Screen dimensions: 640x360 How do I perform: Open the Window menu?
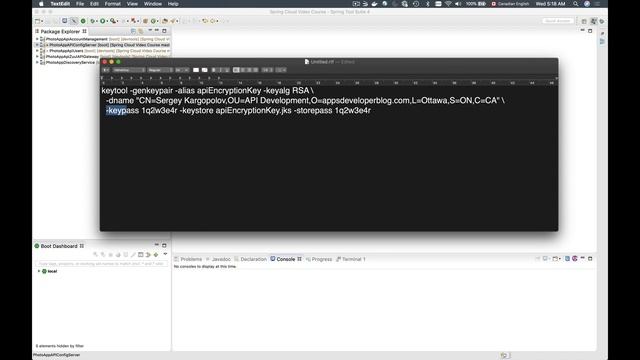153,4
